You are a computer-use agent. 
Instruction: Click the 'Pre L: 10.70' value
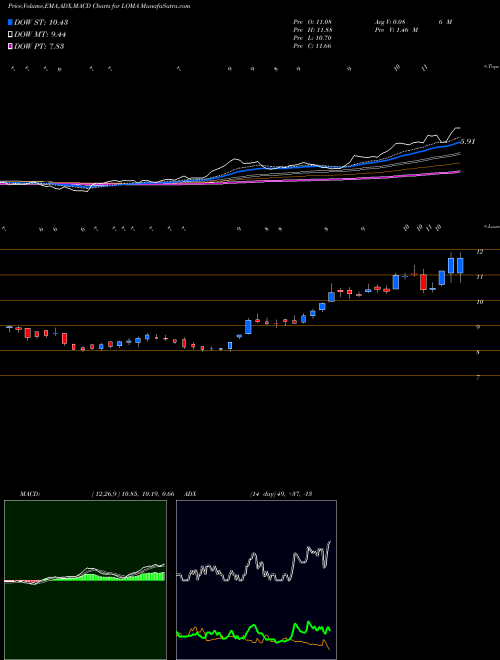(312, 38)
